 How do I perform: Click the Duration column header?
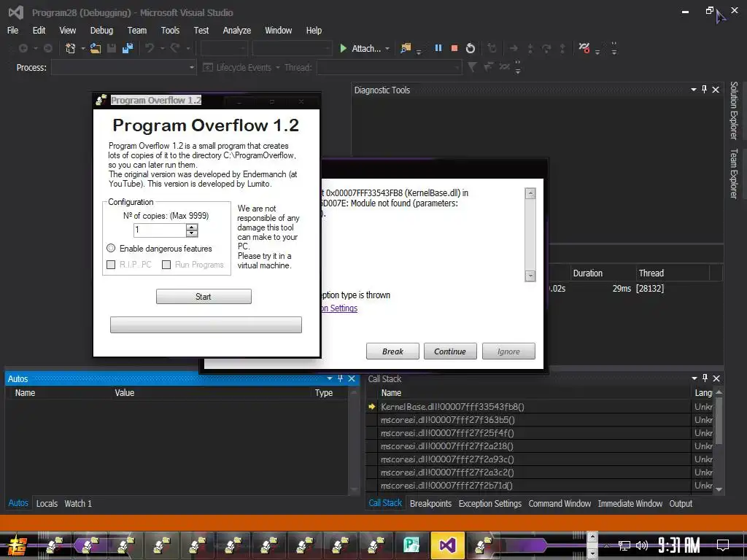tap(603, 273)
